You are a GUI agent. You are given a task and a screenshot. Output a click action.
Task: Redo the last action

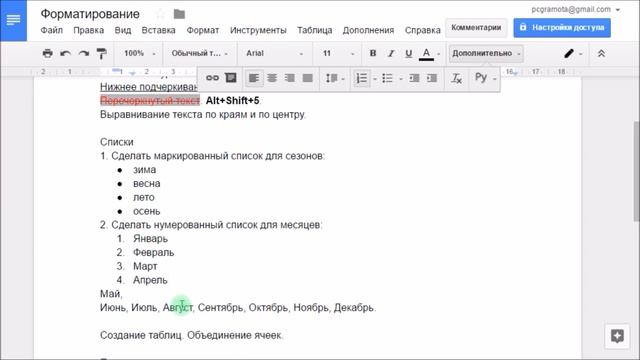pyautogui.click(x=84, y=53)
